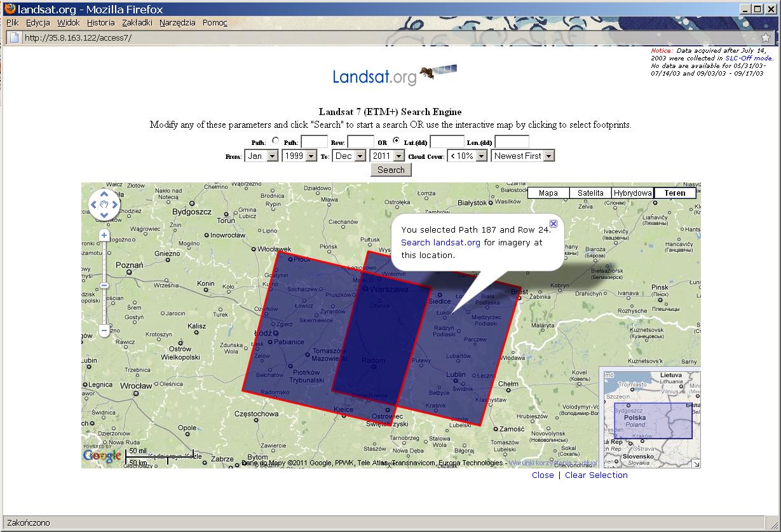Image resolution: width=781 pixels, height=532 pixels.
Task: Click the map zoom slider handle
Action: (104, 285)
